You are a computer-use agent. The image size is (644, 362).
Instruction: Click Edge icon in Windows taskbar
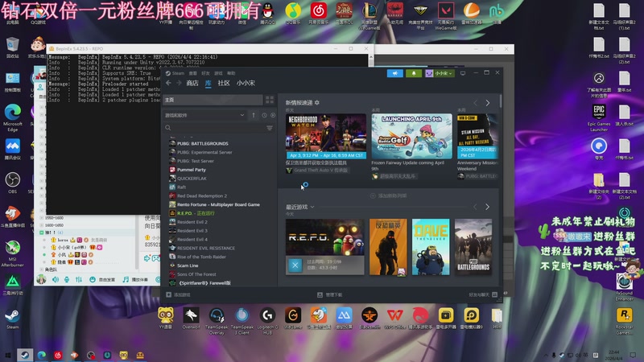point(42,355)
